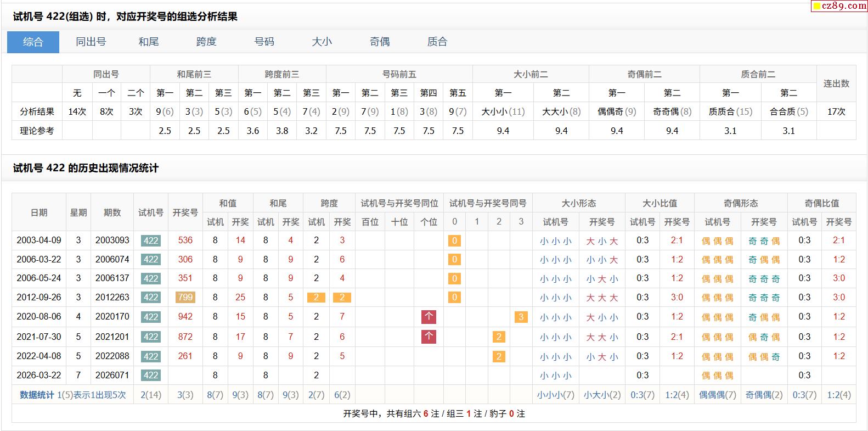This screenshot has width=868, height=431.
Task: Click the cz89.com watermark link
Action: (839, 6)
